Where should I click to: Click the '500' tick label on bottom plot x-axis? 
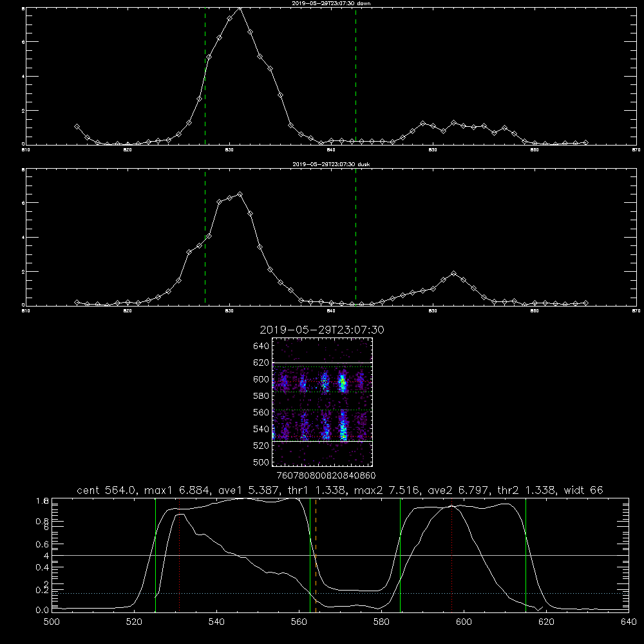pyautogui.click(x=52, y=622)
